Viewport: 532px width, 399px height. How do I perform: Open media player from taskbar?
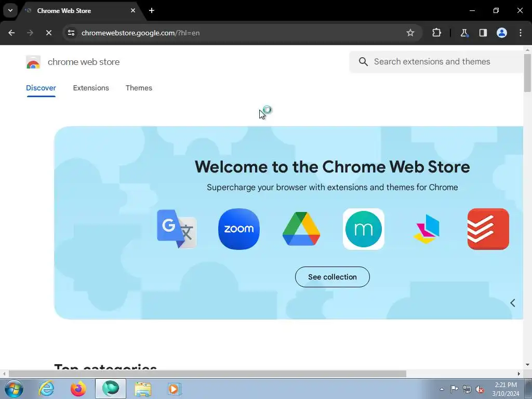tap(175, 389)
